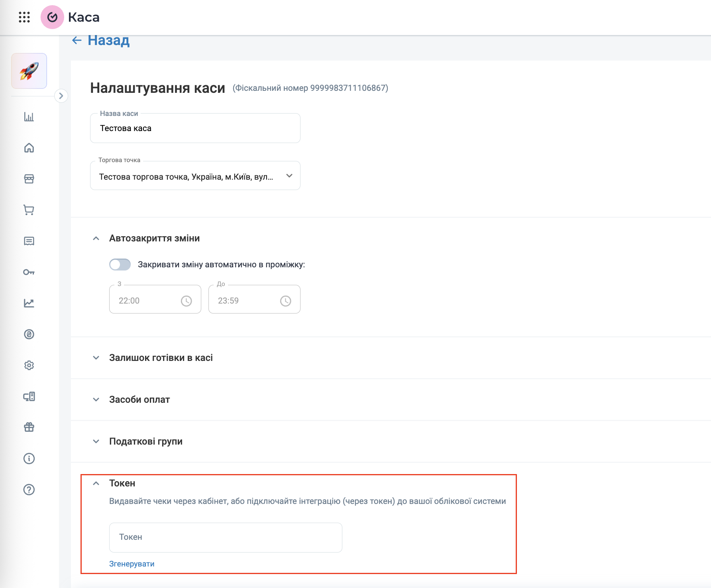Image resolution: width=711 pixels, height=588 pixels.
Task: Expand the Податкові групи section
Action: point(145,441)
